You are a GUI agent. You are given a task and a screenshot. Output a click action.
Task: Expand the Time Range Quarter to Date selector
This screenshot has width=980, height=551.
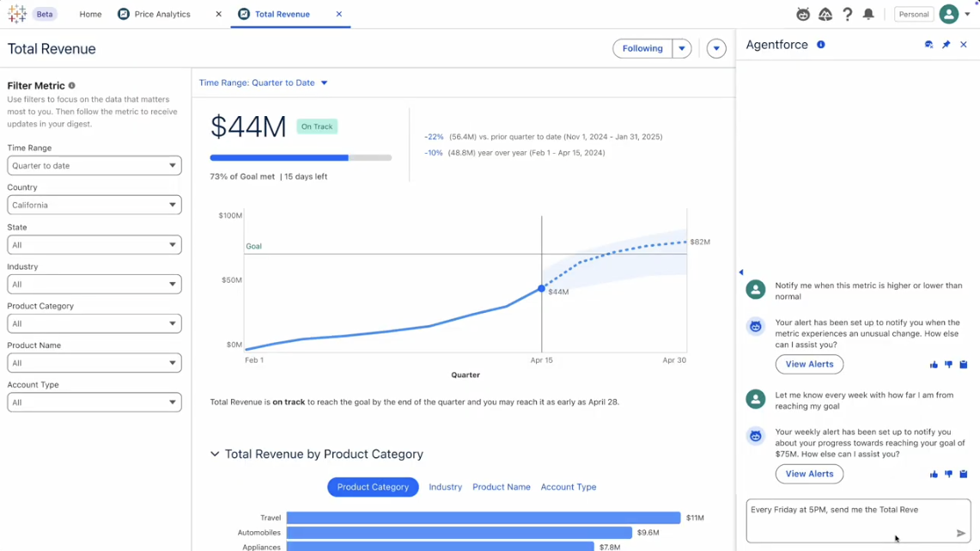coord(263,83)
